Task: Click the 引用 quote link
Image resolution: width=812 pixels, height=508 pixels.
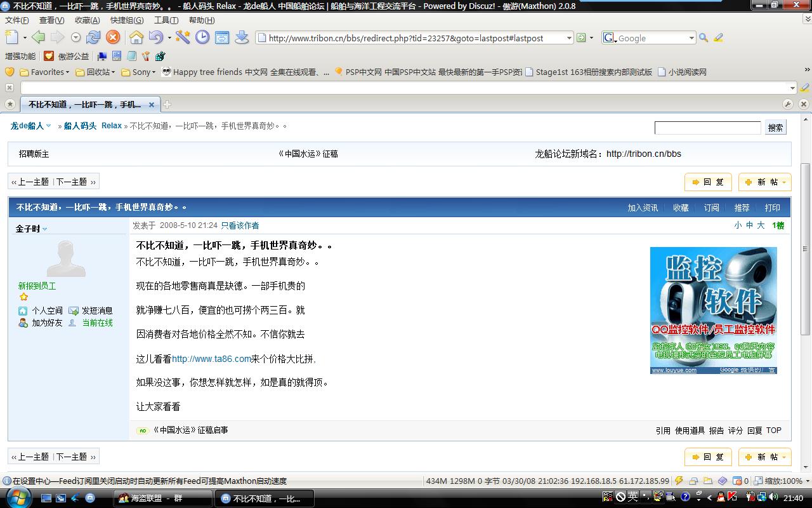Action: pos(663,431)
